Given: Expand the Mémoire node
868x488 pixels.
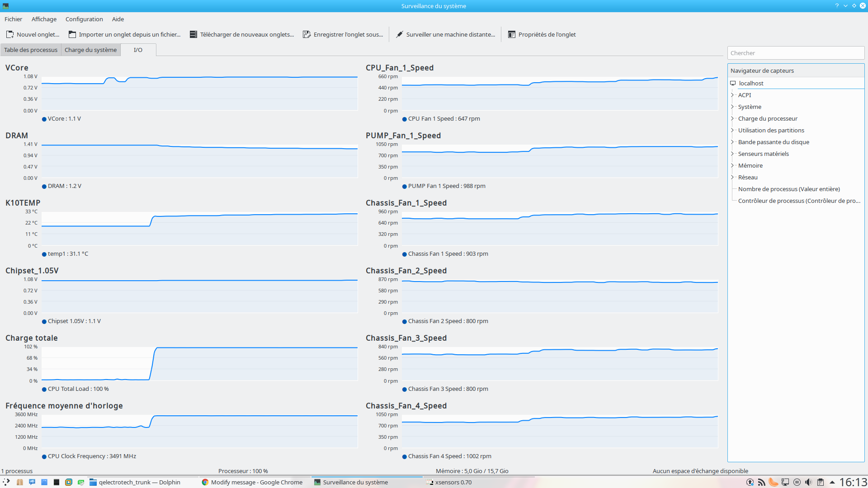Looking at the screenshot, I should [x=732, y=165].
